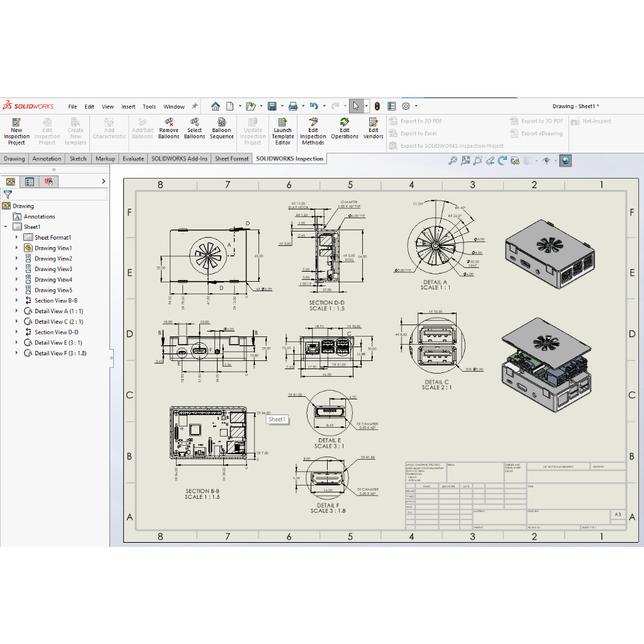644x644 pixels.
Task: Expand the Drawing View1 node
Action: pos(16,248)
